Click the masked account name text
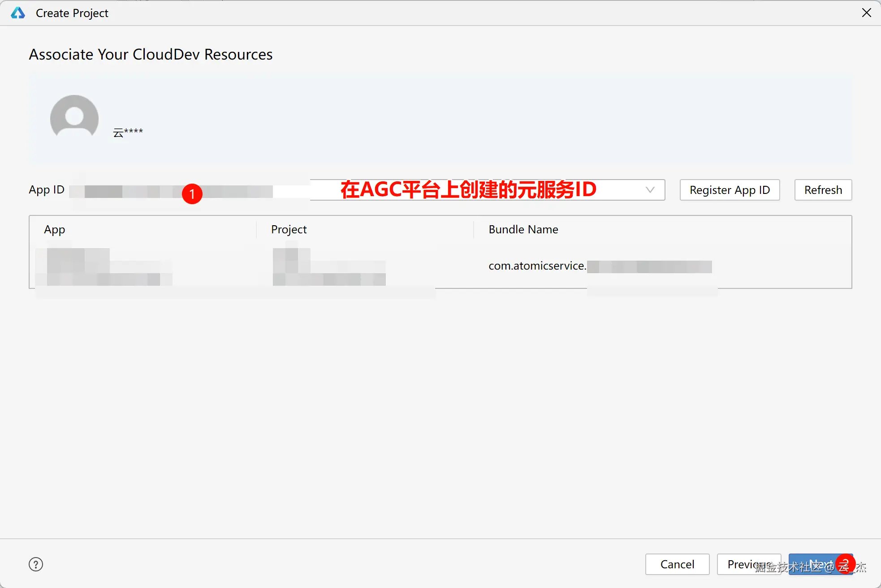This screenshot has width=881, height=588. 128,133
